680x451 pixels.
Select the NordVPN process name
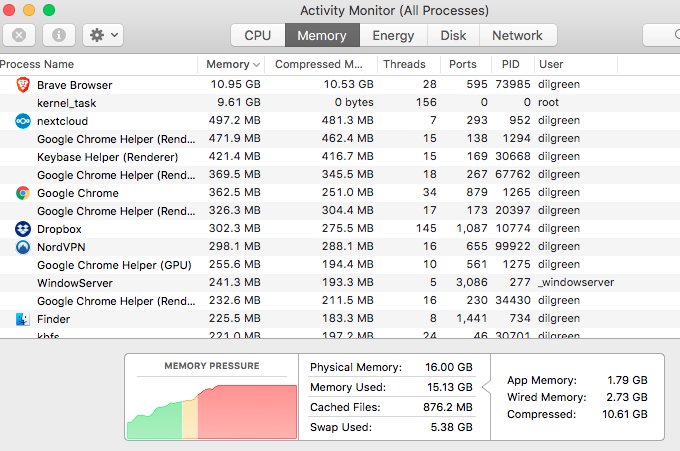coord(61,247)
